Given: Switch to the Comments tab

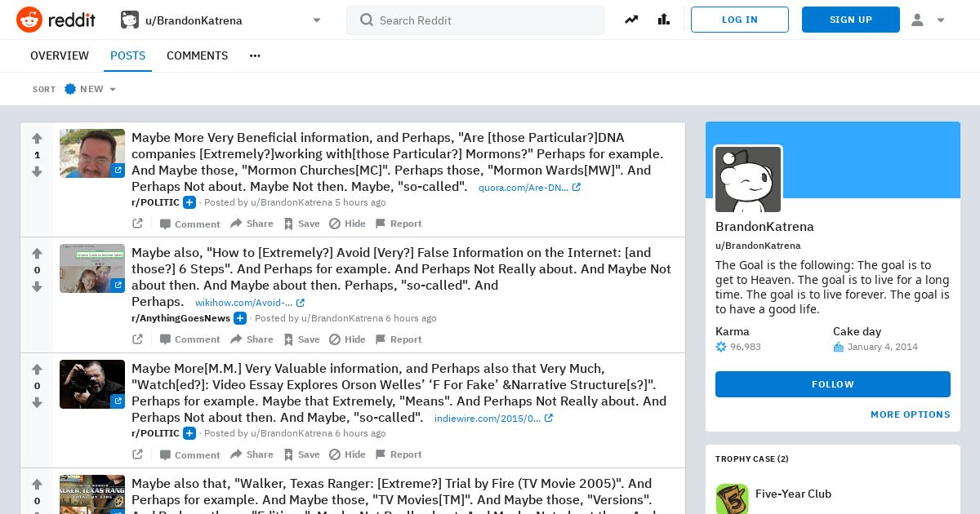Looking at the screenshot, I should 197,55.
